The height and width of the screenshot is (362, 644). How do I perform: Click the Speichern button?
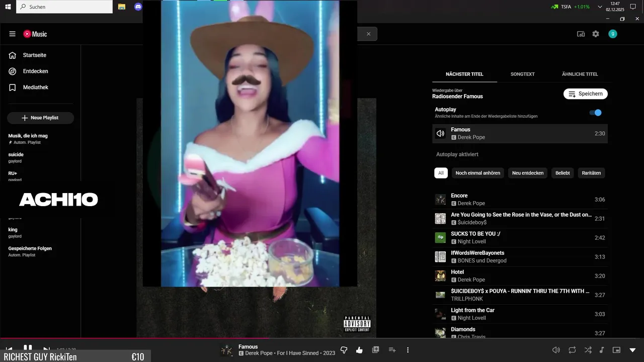pos(585,94)
